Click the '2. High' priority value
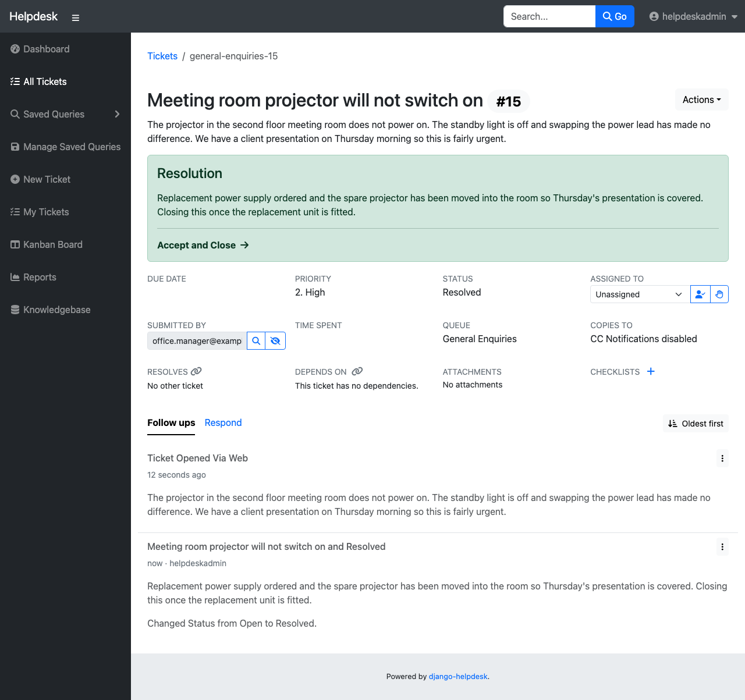This screenshot has height=700, width=745. (310, 292)
